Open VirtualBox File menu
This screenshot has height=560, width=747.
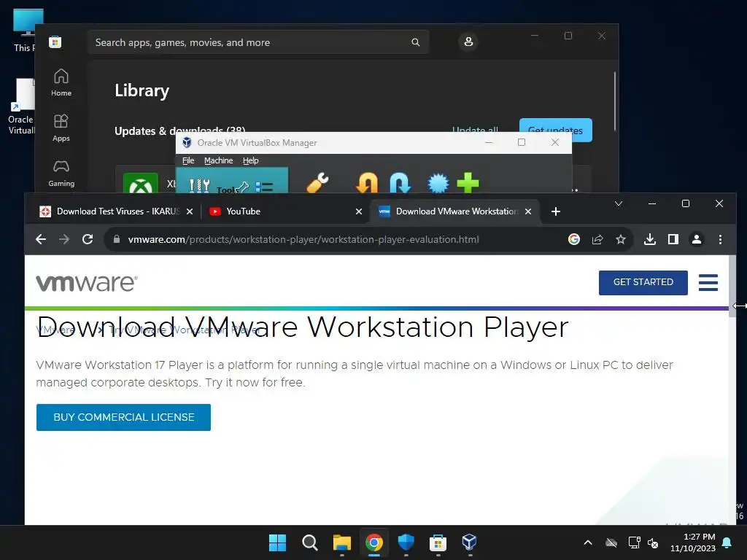188,160
